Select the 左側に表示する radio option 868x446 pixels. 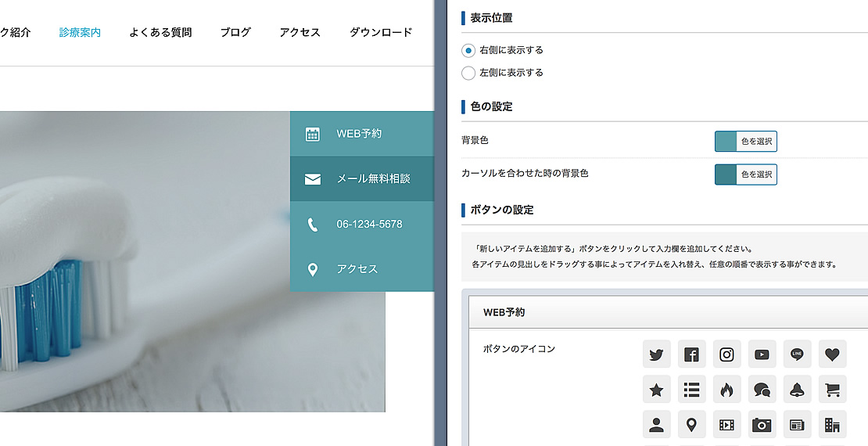point(468,73)
